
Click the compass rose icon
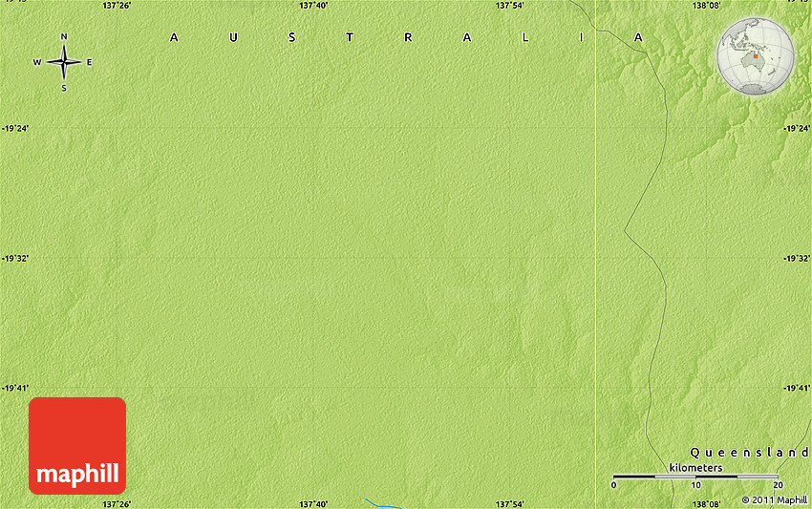point(64,62)
